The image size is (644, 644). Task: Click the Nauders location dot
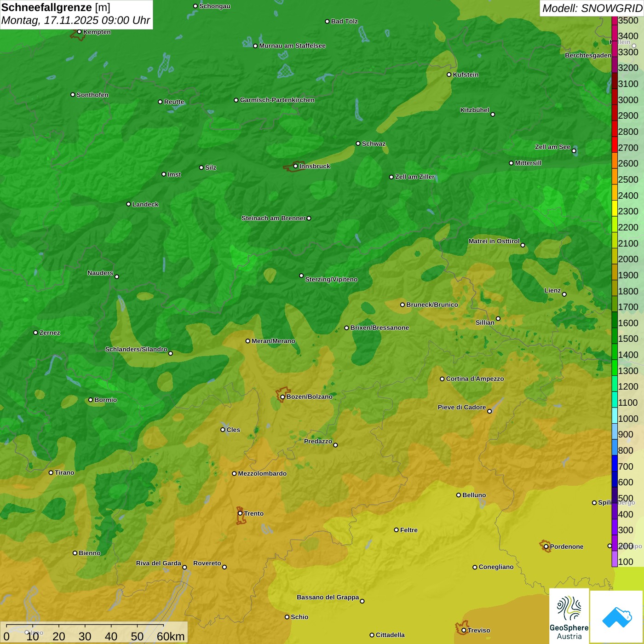pyautogui.click(x=116, y=276)
